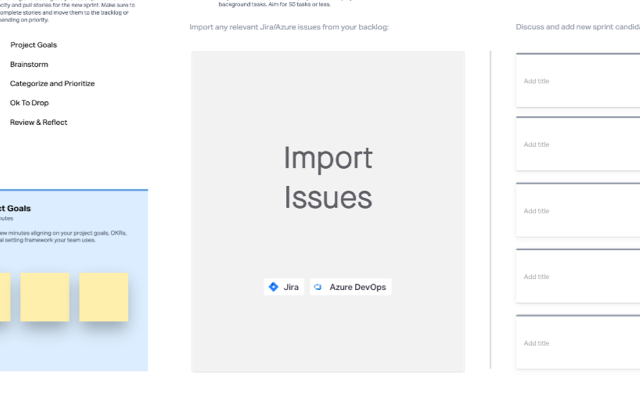Go to the Brainstorm section
The width and height of the screenshot is (640, 400).
pos(29,64)
